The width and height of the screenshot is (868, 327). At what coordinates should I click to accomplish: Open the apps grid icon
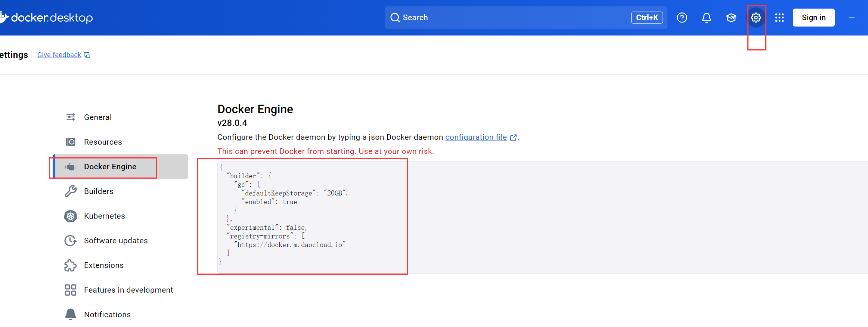pyautogui.click(x=779, y=18)
